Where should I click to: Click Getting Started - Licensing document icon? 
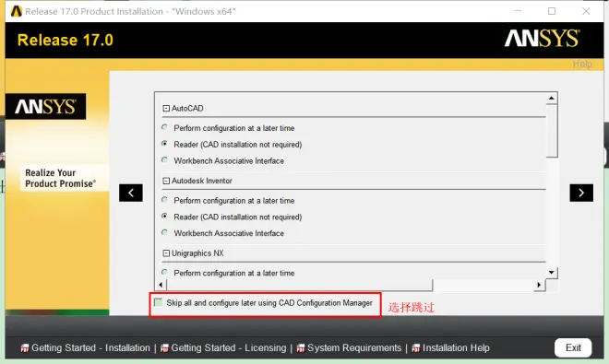164,348
